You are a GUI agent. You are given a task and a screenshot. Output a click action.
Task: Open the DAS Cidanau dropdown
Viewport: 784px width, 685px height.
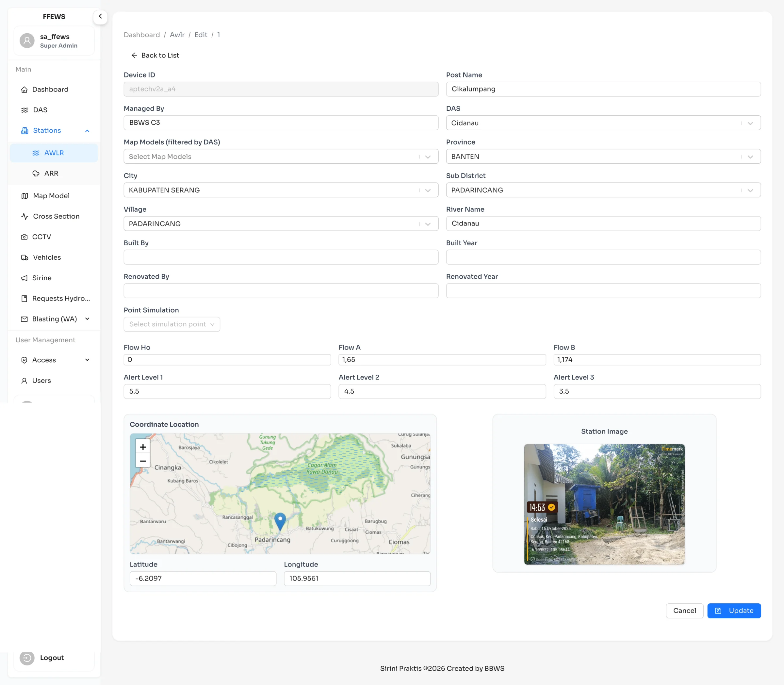603,123
